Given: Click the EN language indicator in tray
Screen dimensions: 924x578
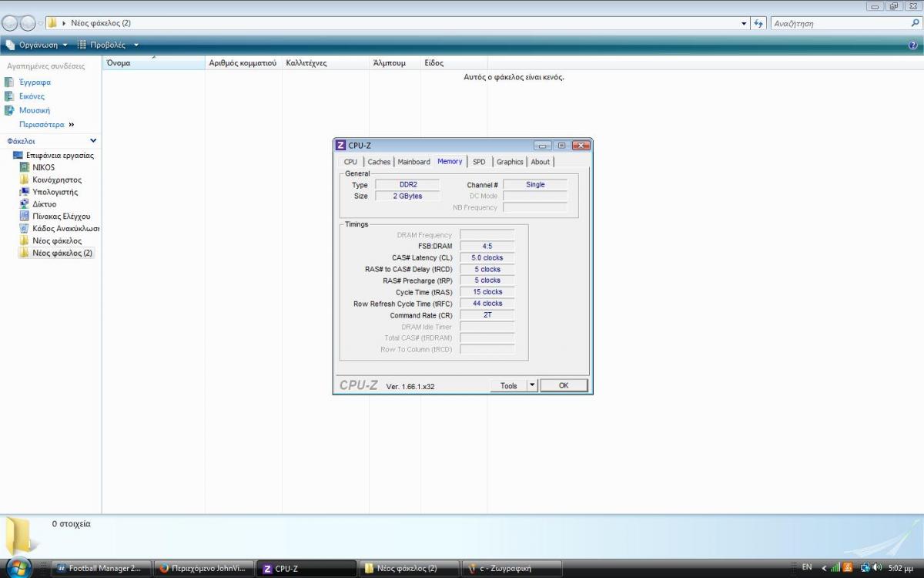Looking at the screenshot, I should tap(807, 567).
